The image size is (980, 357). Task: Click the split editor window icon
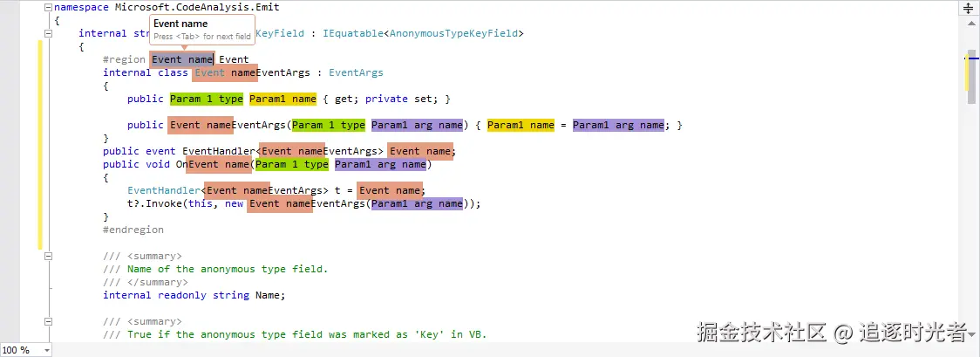point(970,8)
